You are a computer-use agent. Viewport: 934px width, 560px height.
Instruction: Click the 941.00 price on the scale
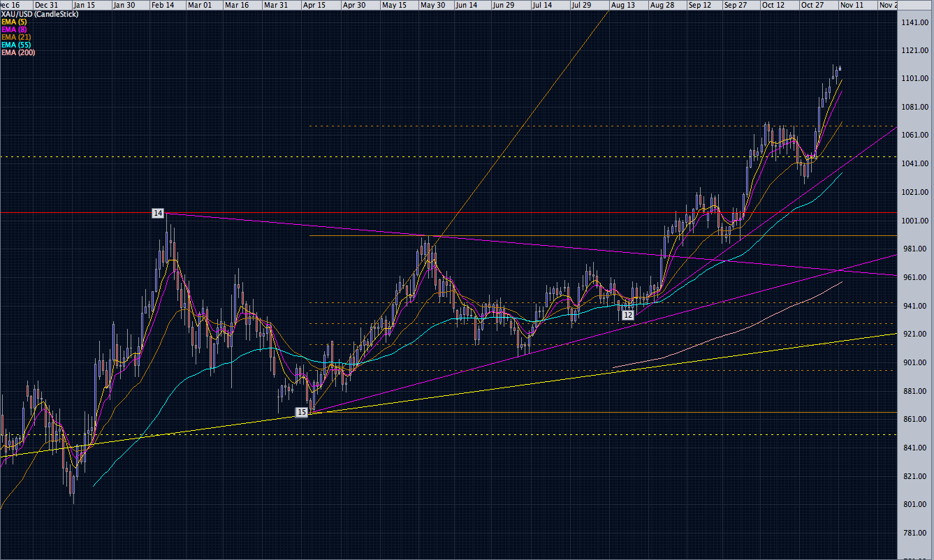click(917, 306)
